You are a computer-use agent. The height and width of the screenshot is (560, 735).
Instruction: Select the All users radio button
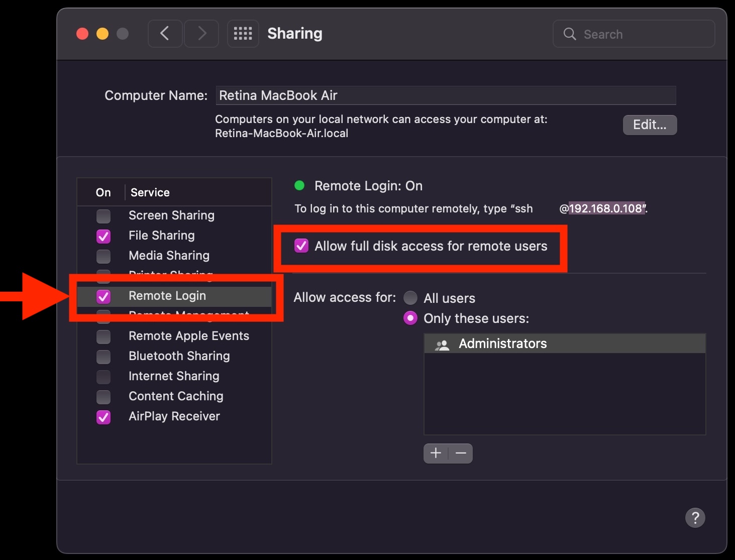click(x=410, y=298)
